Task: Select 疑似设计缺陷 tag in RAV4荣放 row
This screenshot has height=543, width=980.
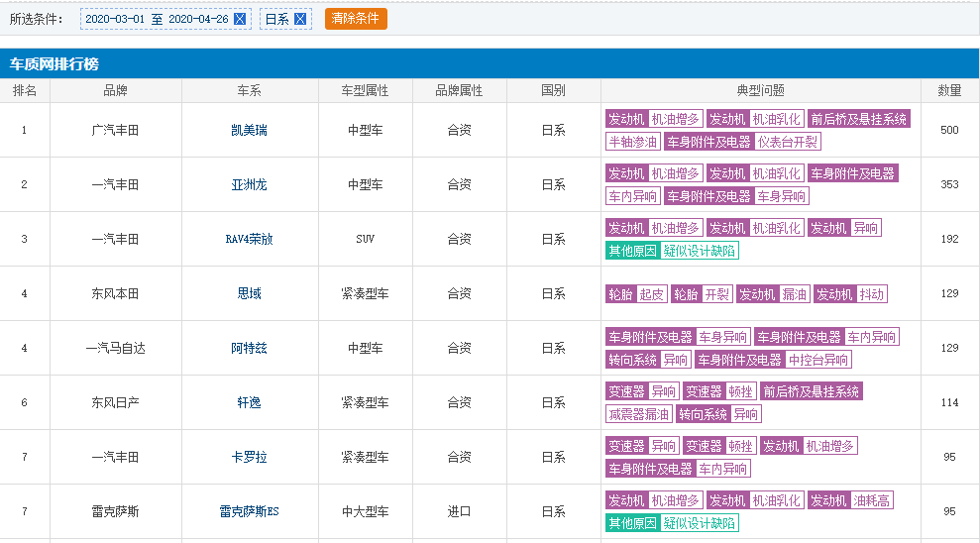Action: click(x=700, y=251)
